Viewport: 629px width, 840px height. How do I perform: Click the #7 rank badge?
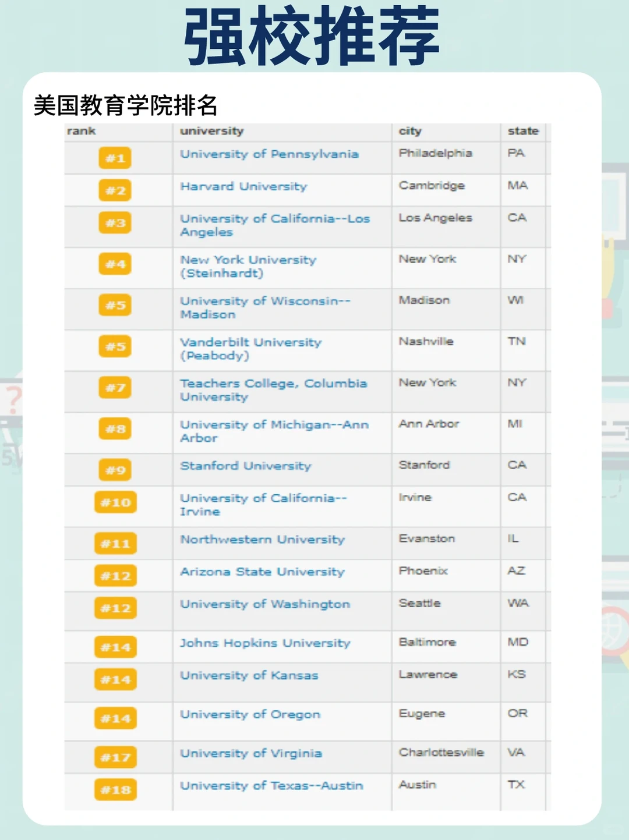pyautogui.click(x=115, y=388)
